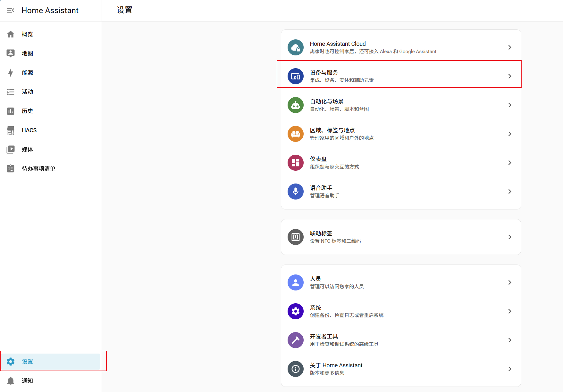Viewport: 563px width, 392px height.
Task: Select the 联动标签 NFC icon
Action: click(x=295, y=237)
